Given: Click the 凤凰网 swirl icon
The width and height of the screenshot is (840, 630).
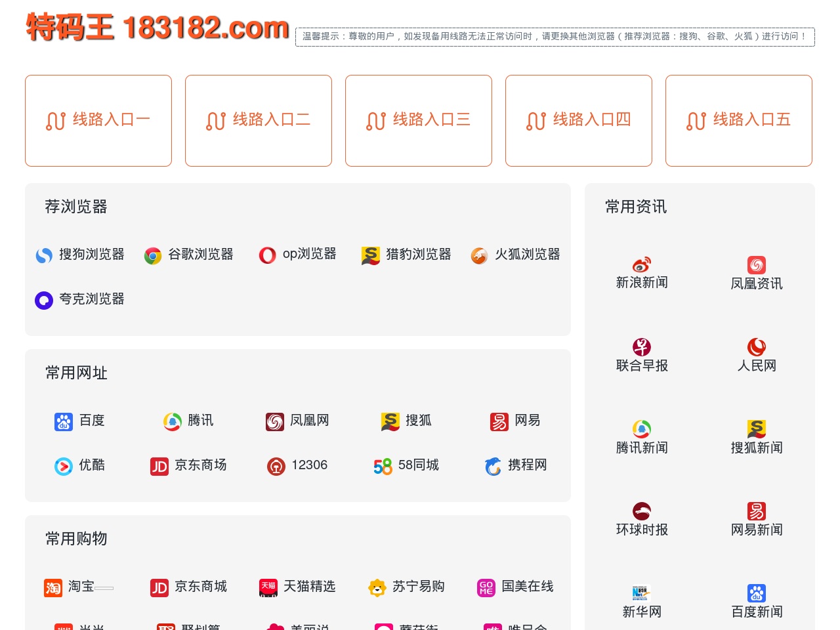Looking at the screenshot, I should pos(275,421).
